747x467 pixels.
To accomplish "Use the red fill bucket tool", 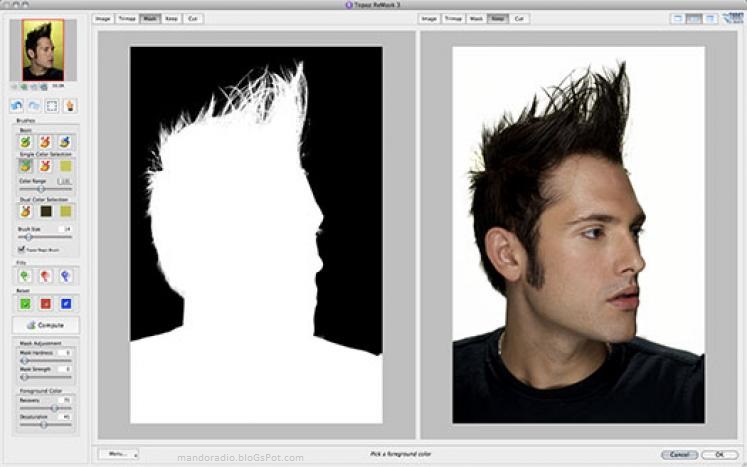I will point(45,276).
